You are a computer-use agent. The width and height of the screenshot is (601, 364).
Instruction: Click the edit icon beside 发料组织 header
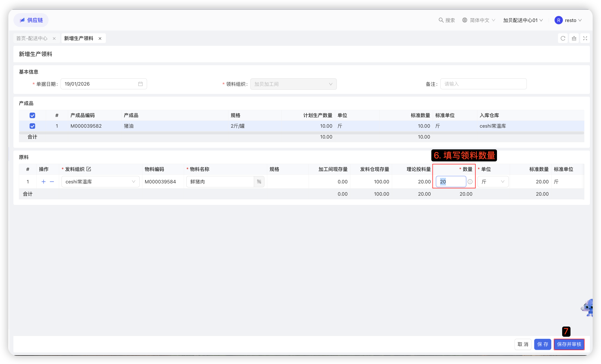[89, 169]
